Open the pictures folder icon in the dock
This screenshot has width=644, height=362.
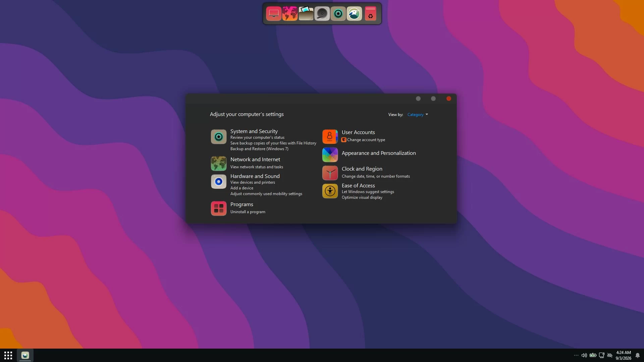click(x=306, y=14)
